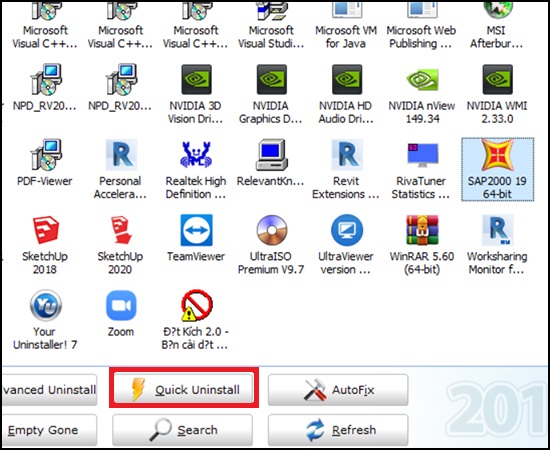Open Advanced Uninstall mode
The height and width of the screenshot is (450, 550).
pyautogui.click(x=49, y=389)
